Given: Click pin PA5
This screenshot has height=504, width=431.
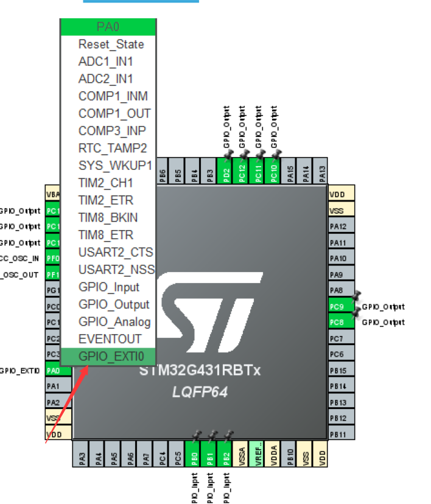Looking at the screenshot, I should coord(113,453).
